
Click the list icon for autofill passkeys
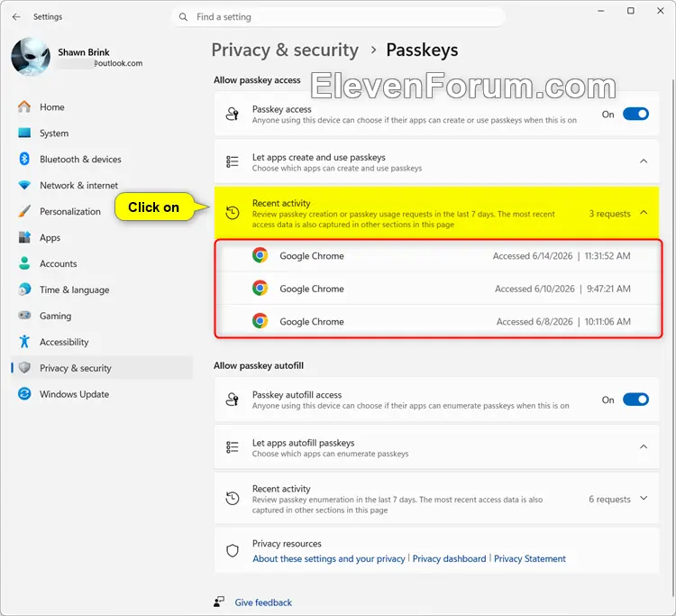[233, 447]
